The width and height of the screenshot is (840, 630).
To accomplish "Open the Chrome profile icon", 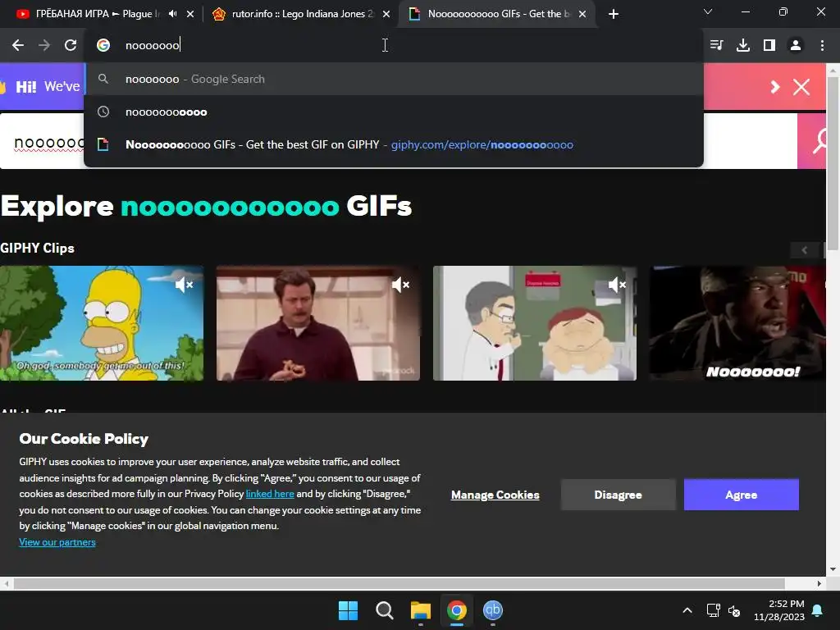I will (x=796, y=46).
